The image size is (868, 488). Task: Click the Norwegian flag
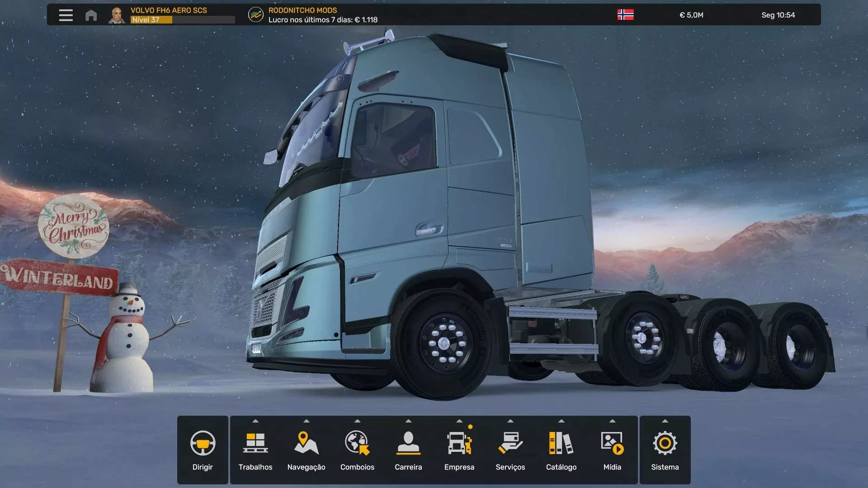(x=626, y=14)
